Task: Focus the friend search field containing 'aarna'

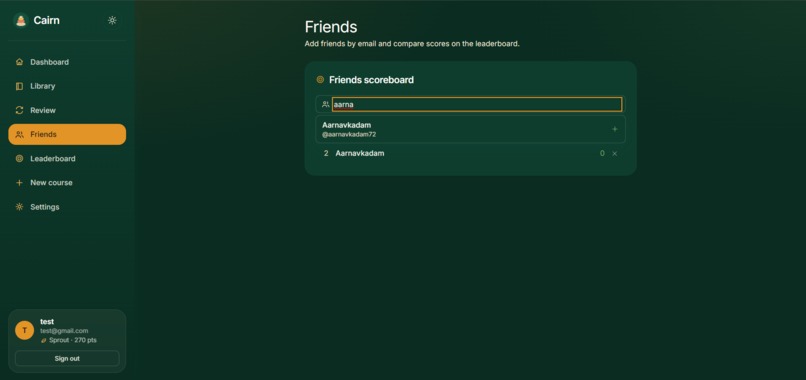Action: [477, 104]
